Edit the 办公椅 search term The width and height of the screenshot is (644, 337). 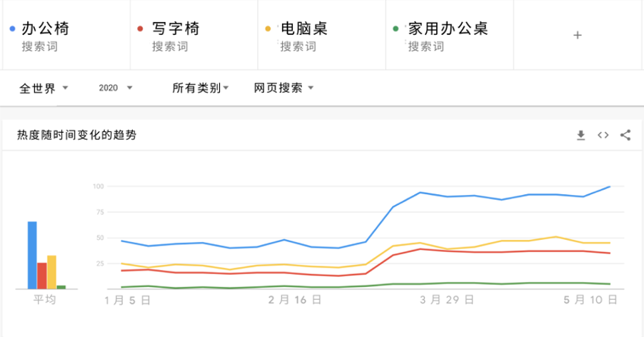[45, 29]
